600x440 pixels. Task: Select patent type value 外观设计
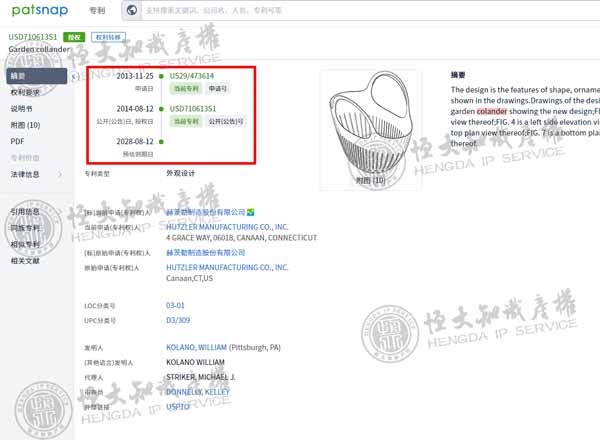pyautogui.click(x=181, y=173)
